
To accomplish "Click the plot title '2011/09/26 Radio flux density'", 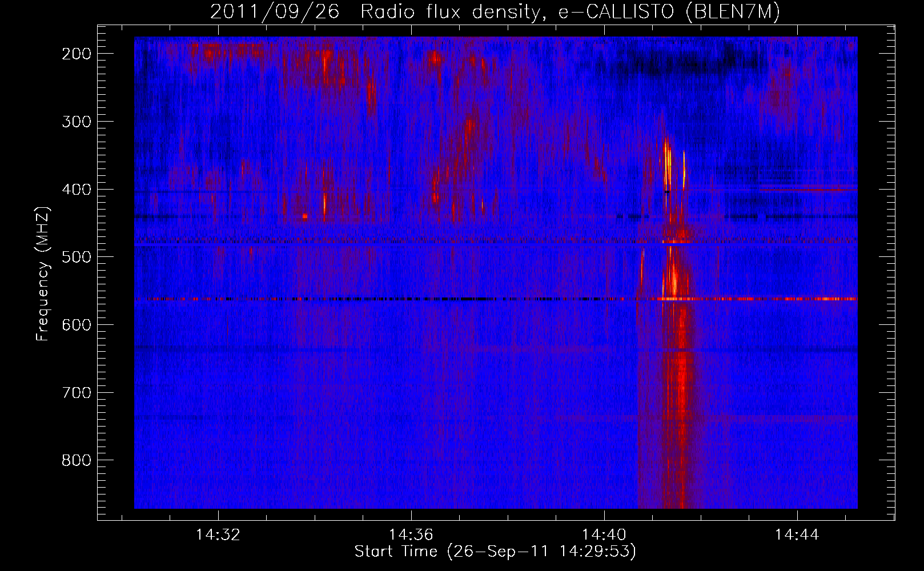I will click(x=495, y=12).
